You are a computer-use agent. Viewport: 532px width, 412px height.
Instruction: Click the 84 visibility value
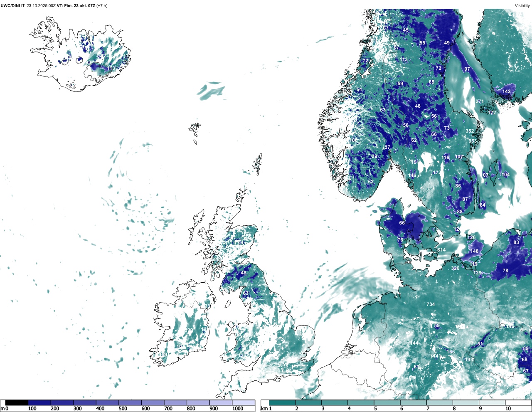point(483,205)
